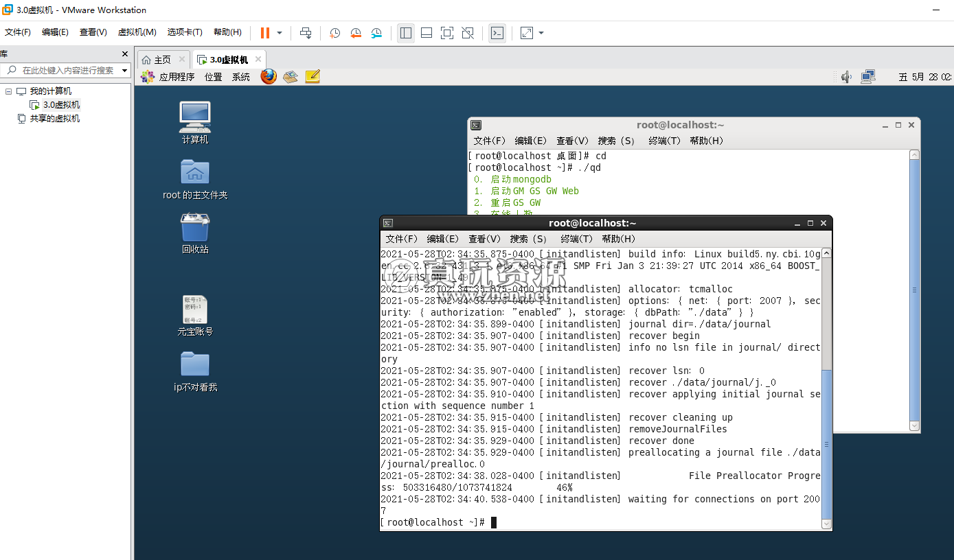This screenshot has width=954, height=560.
Task: Open 查看(V) menu in the front terminal
Action: click(x=485, y=239)
